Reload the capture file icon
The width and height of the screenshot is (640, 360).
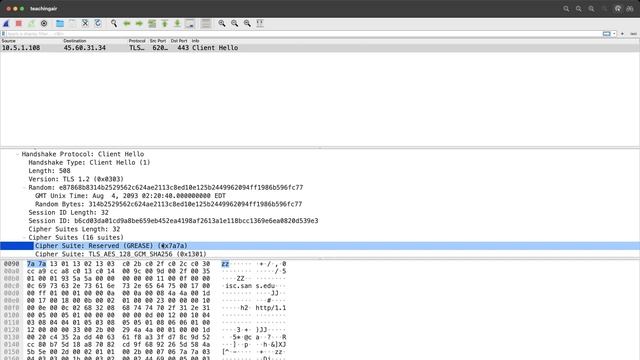(x=98, y=24)
